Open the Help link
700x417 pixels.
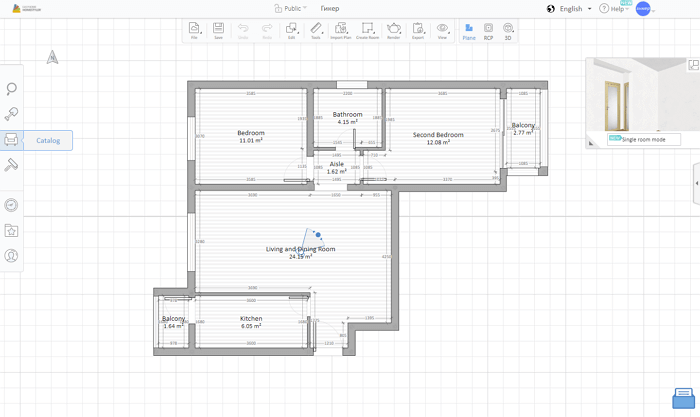coord(612,9)
